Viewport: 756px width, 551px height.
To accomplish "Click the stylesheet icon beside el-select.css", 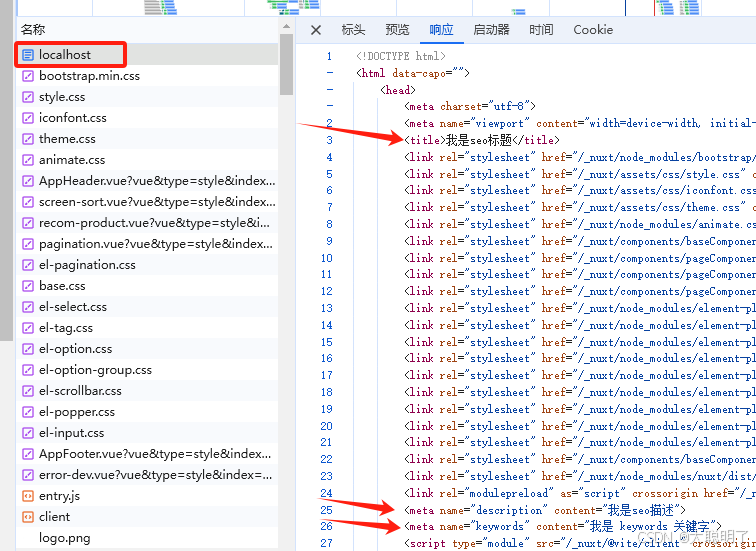I will [x=28, y=307].
